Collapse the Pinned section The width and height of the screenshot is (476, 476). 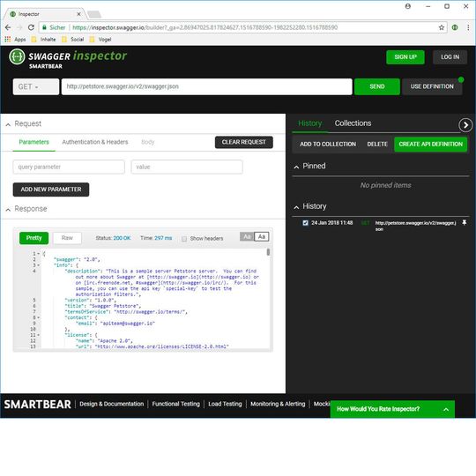296,167
